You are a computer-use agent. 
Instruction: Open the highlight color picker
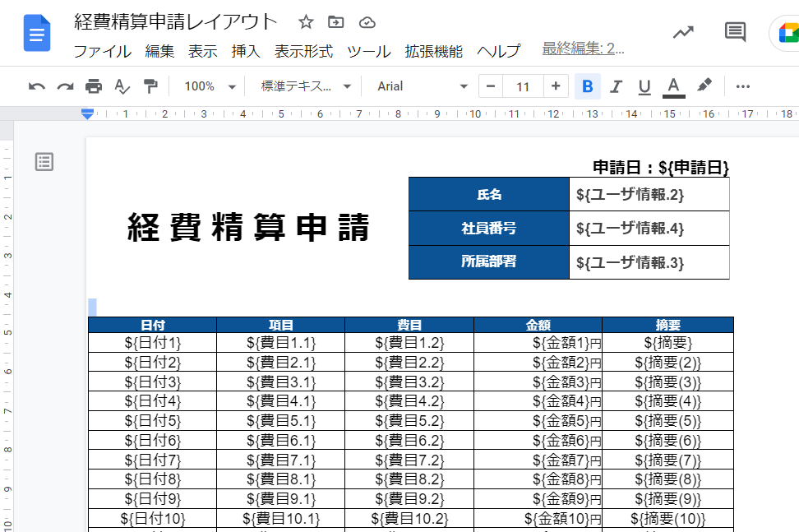tap(704, 86)
